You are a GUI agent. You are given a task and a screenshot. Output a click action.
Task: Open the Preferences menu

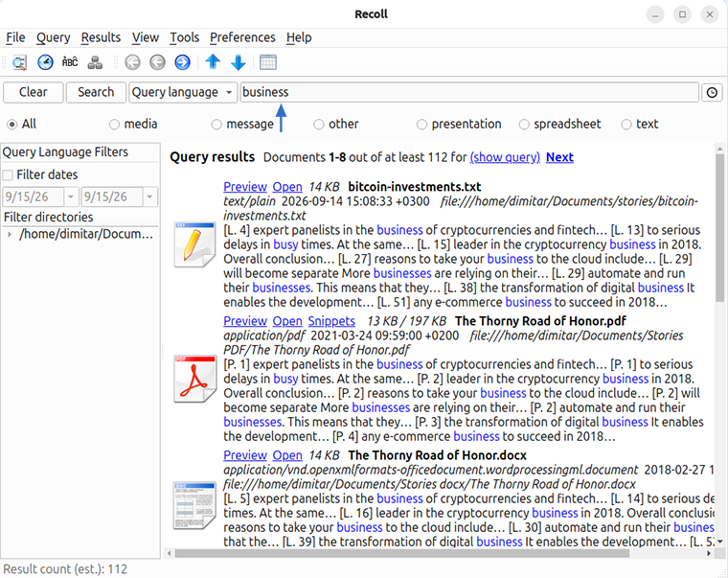[x=242, y=37]
